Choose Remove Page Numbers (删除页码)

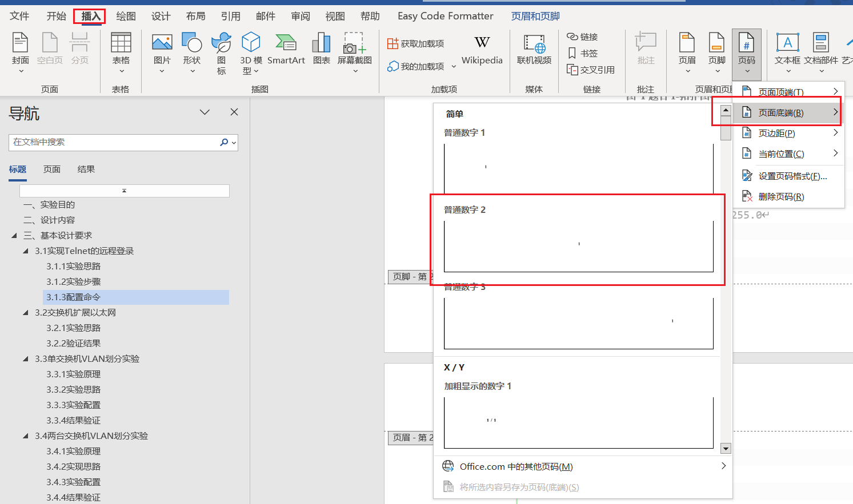click(x=788, y=197)
